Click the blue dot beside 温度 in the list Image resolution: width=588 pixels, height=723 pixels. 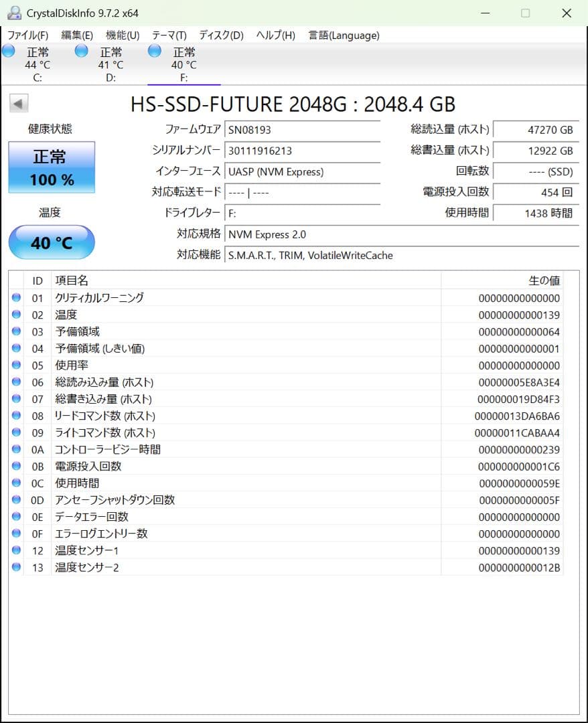(x=15, y=315)
